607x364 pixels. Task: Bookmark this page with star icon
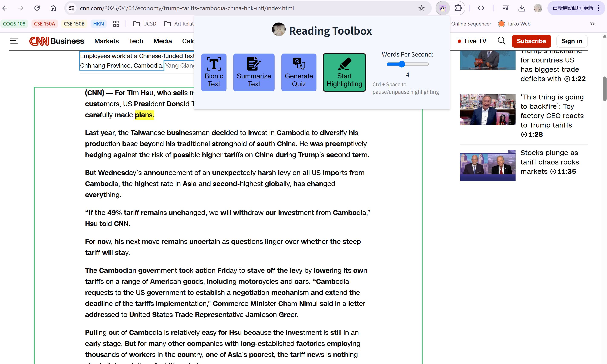click(421, 8)
